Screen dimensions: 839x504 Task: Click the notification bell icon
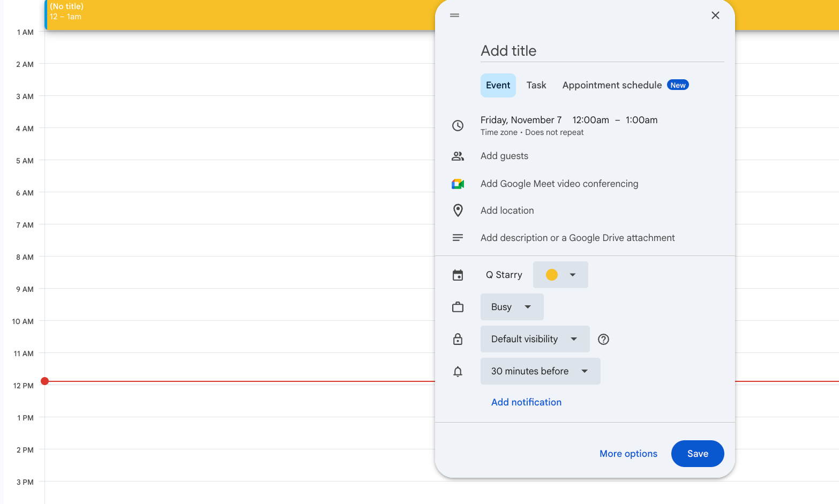click(458, 371)
